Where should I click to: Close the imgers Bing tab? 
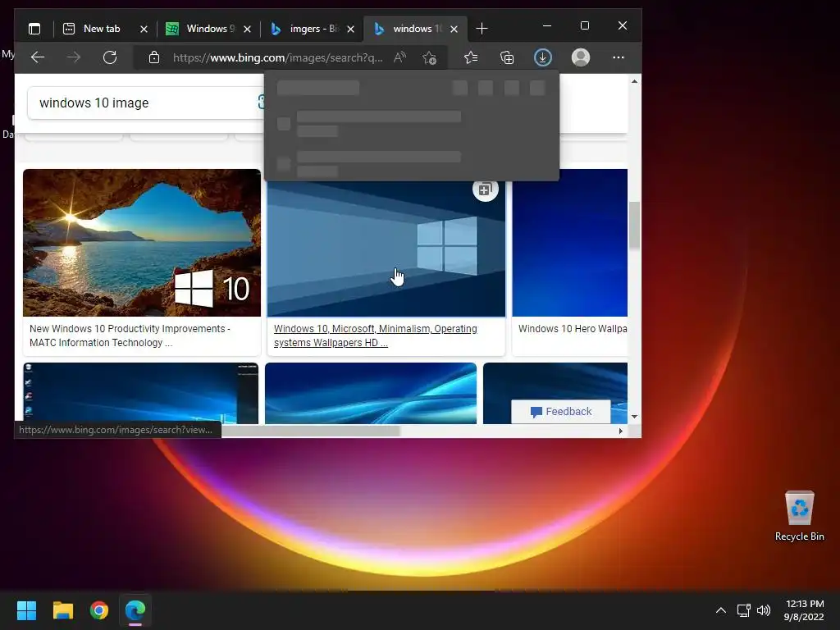350,29
